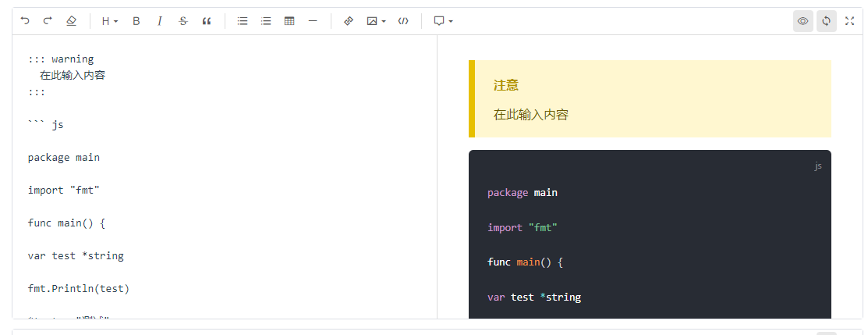Click the 注意 heading in preview
Image resolution: width=868 pixels, height=335 pixels.
[506, 85]
